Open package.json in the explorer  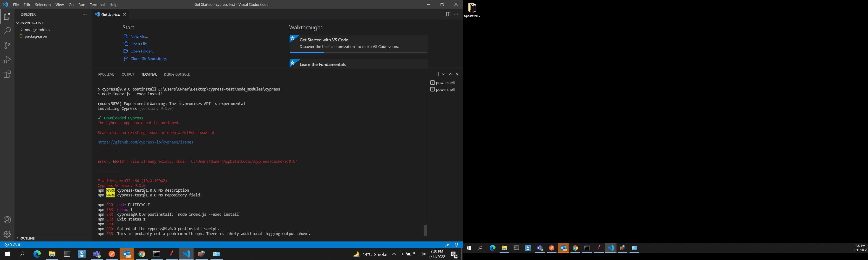coord(36,36)
